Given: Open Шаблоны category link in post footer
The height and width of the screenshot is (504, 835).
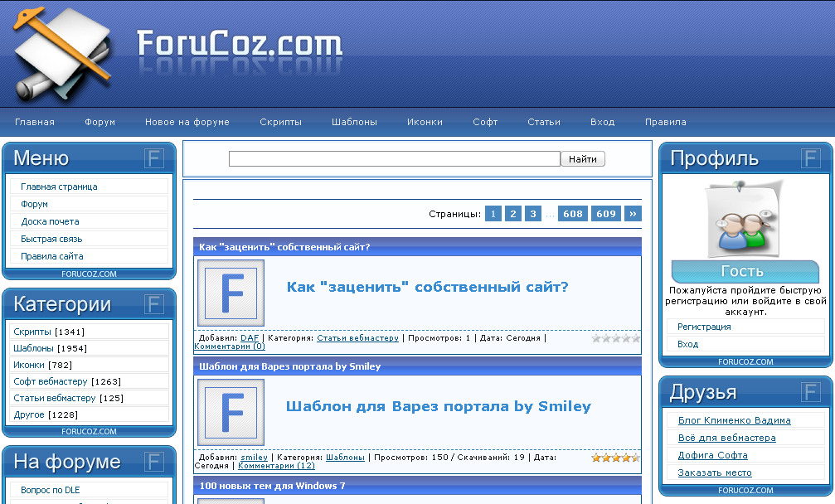Looking at the screenshot, I should (x=345, y=458).
